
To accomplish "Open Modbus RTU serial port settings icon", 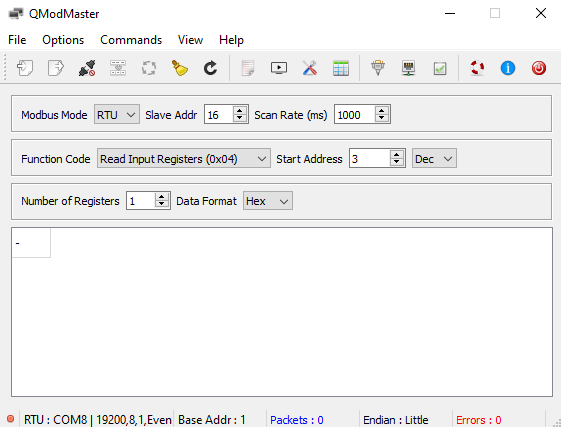I will tap(378, 68).
